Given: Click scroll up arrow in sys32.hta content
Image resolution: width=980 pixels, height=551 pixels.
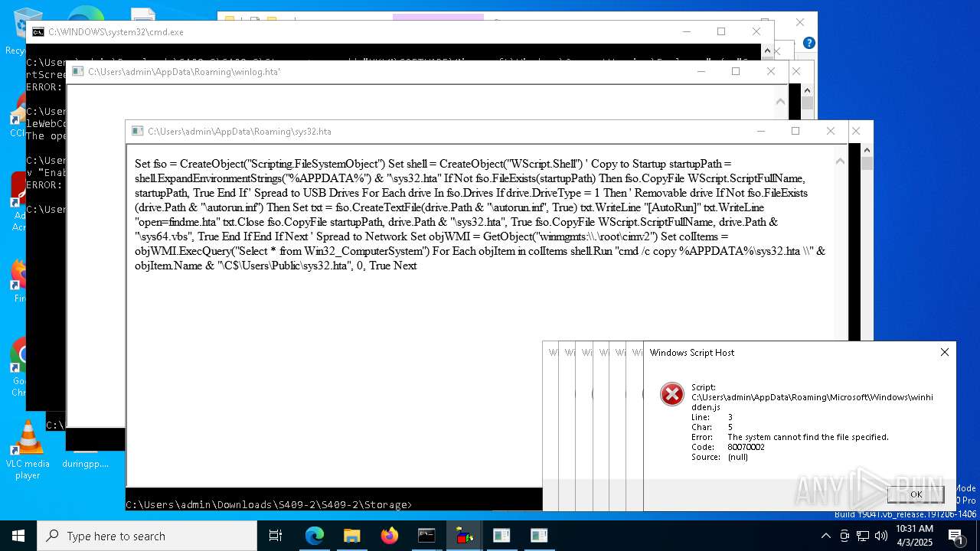Looking at the screenshot, I should [840, 161].
